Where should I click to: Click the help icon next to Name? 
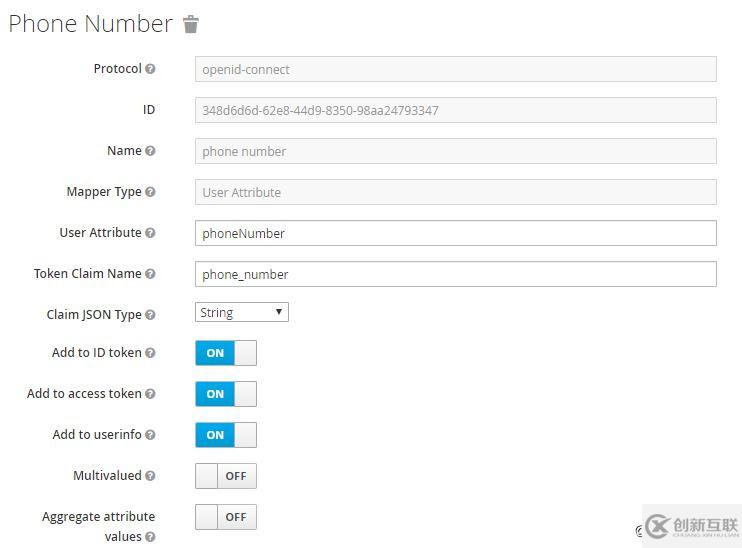(x=150, y=151)
